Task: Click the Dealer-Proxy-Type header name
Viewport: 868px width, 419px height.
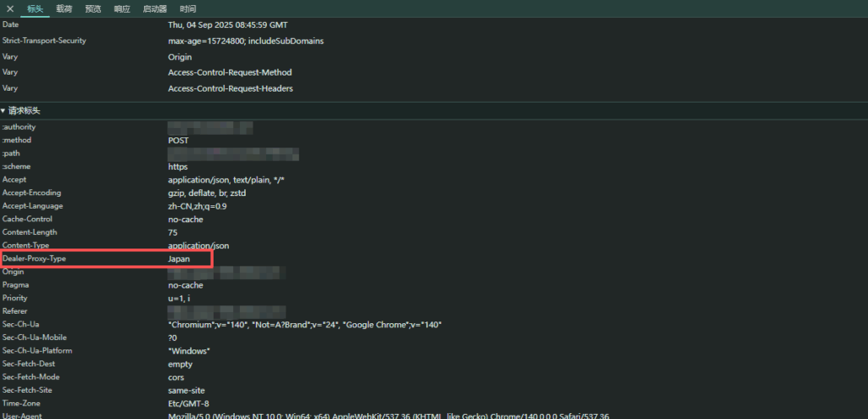Action: tap(34, 259)
